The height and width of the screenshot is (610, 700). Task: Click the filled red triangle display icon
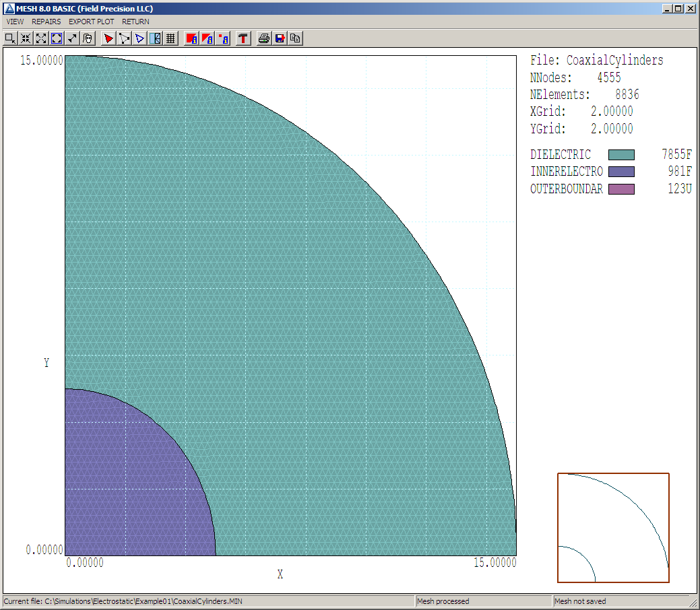tap(108, 38)
